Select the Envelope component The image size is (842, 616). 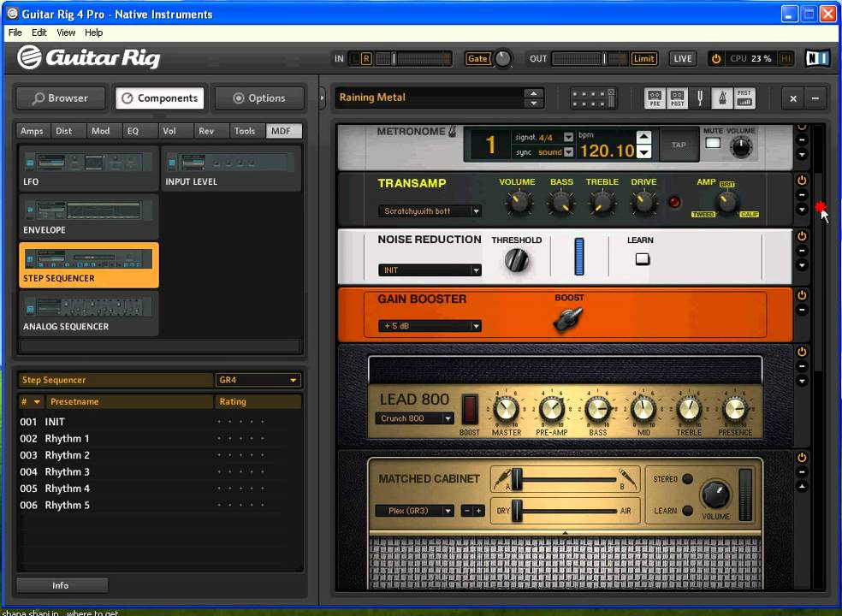pyautogui.click(x=89, y=217)
